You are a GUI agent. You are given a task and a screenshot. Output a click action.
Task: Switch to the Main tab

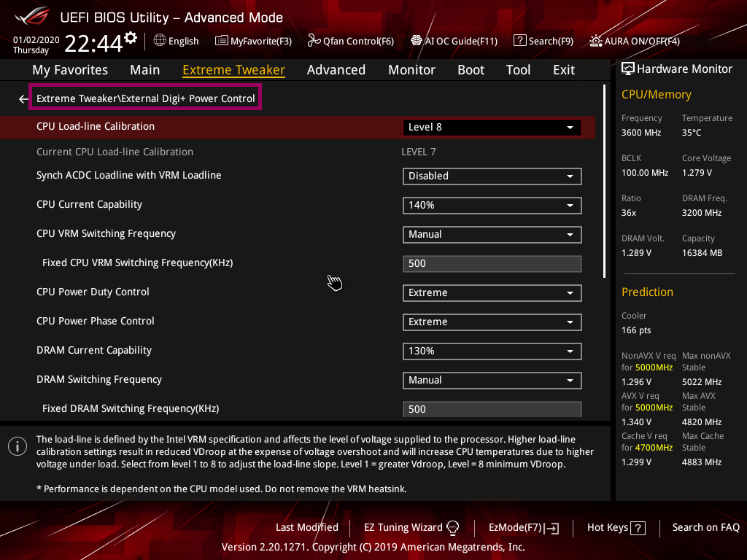145,70
